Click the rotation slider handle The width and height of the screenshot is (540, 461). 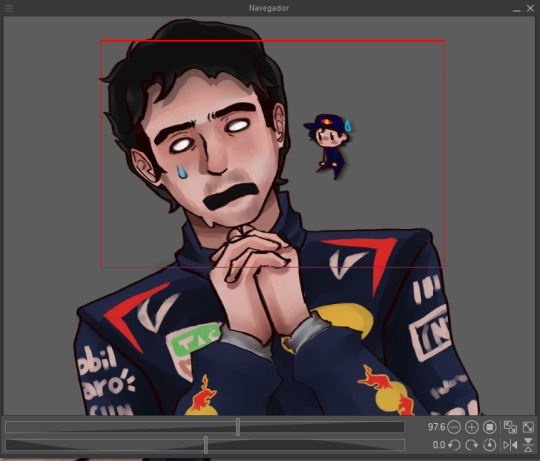[x=206, y=445]
